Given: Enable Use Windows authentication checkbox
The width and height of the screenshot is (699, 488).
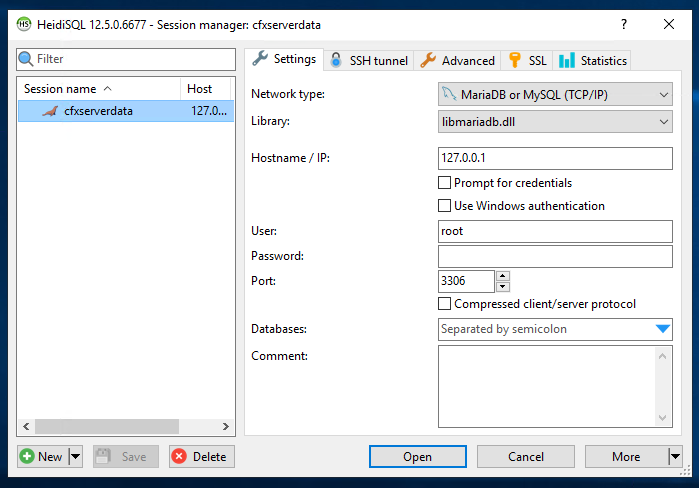Looking at the screenshot, I should coord(444,205).
